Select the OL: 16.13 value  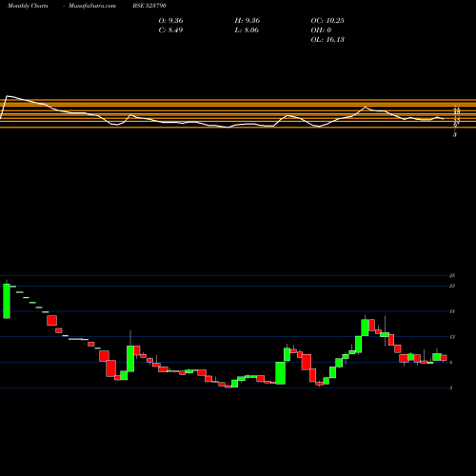(327, 40)
